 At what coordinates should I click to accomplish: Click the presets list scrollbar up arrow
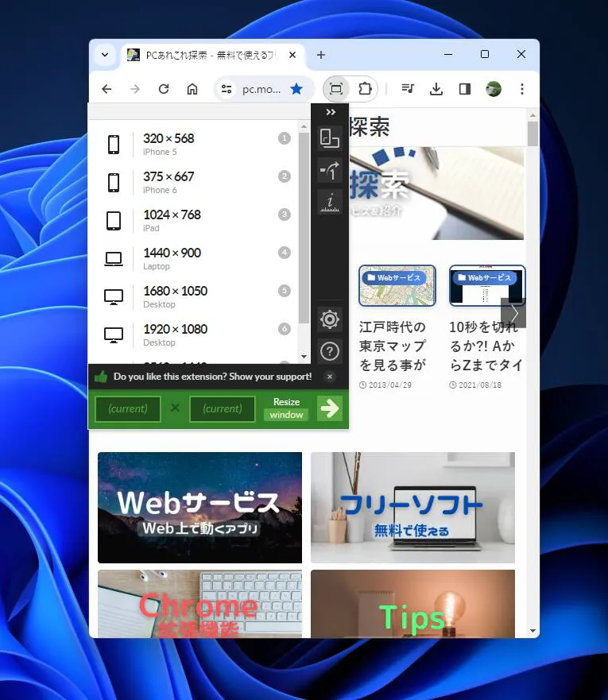[304, 127]
